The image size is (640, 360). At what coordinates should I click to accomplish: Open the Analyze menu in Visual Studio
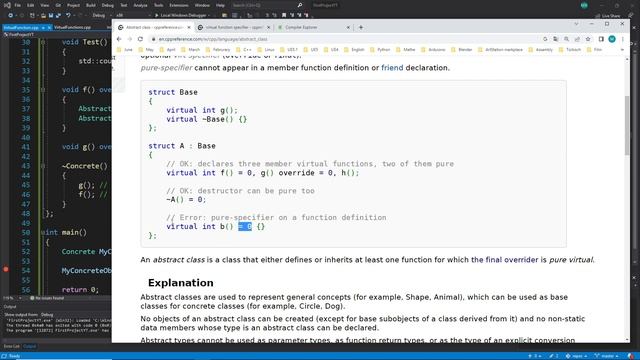[x=140, y=5]
